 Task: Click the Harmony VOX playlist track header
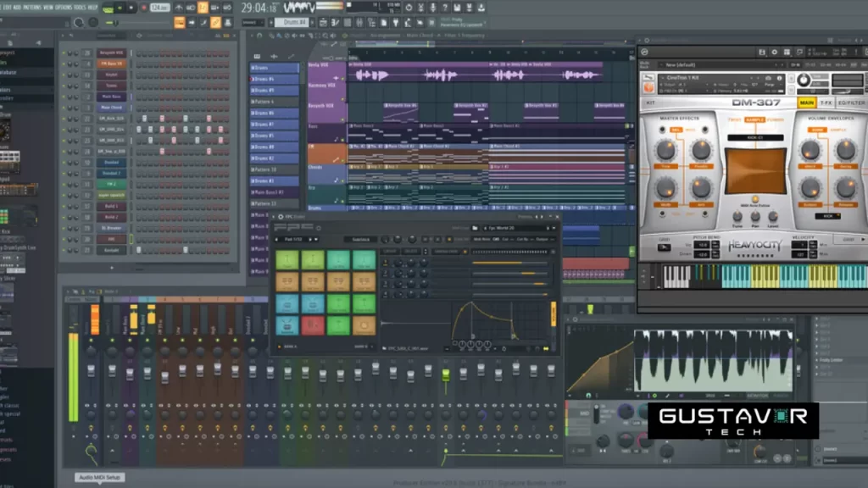[326, 91]
